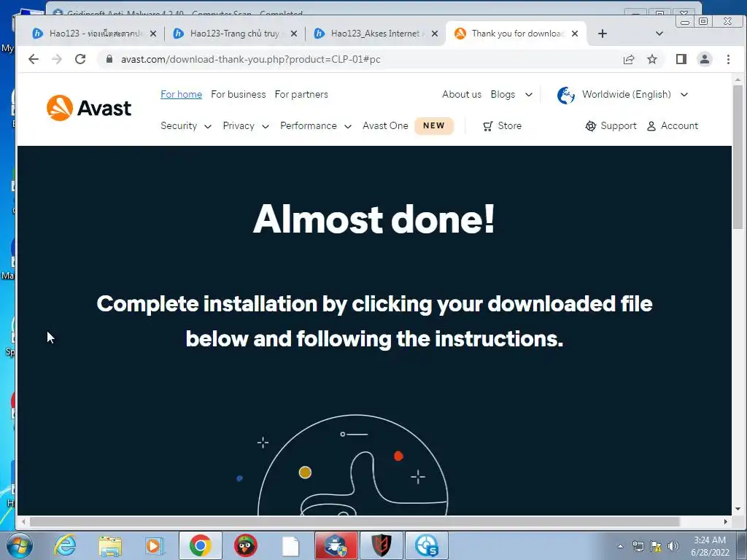This screenshot has width=747, height=560.
Task: Share this page using the share icon
Action: tap(628, 59)
